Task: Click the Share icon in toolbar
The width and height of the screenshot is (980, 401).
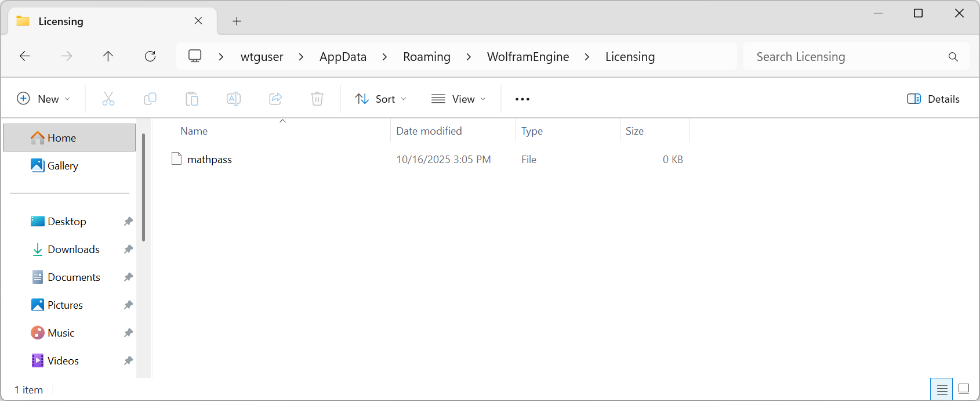Action: click(275, 99)
